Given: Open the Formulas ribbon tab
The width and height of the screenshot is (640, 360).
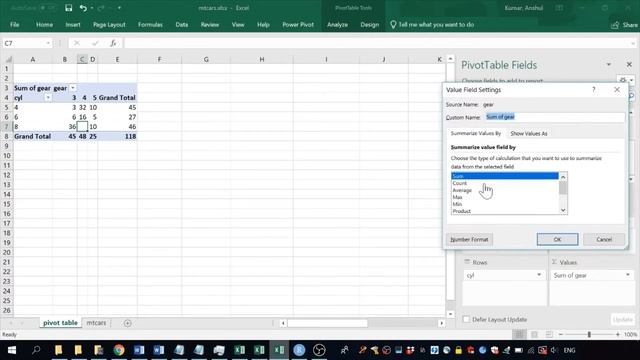Looking at the screenshot, I should 150,24.
